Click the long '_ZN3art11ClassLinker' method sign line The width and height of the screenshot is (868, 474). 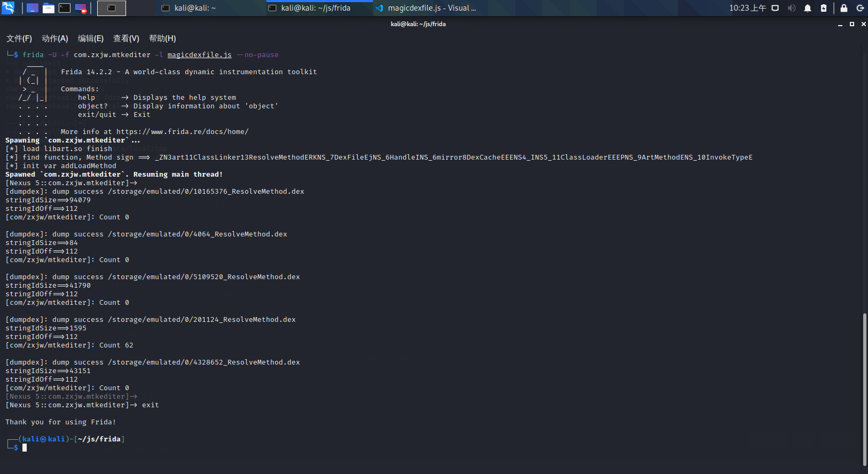click(x=379, y=157)
